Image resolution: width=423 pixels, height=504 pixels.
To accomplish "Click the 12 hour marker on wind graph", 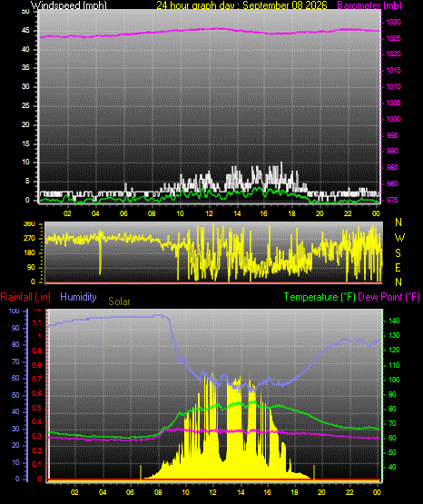I will 209,213.
